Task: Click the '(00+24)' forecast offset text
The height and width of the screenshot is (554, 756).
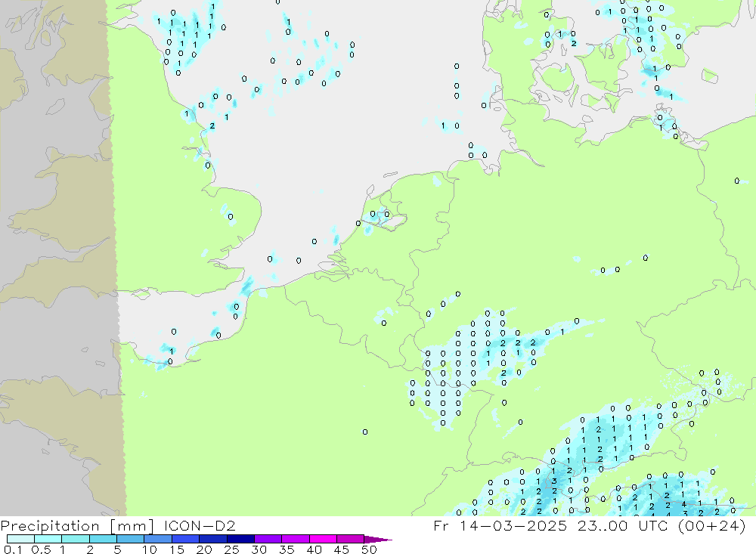Action: tap(711, 526)
